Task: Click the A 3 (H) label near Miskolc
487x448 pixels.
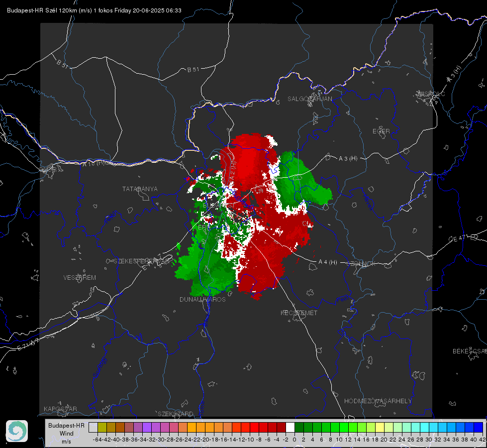Action: coord(454,74)
